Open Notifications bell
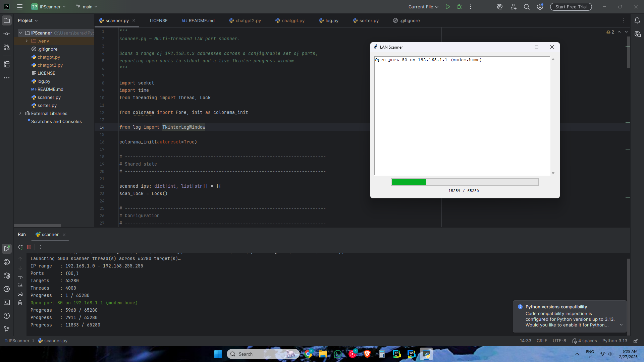 (x=637, y=20)
